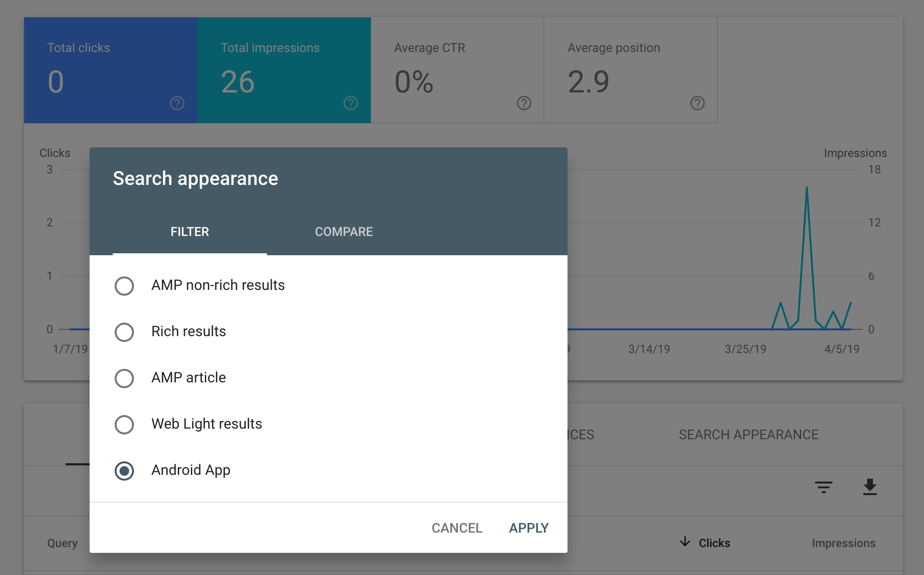924x575 pixels.
Task: Click the download export icon
Action: coord(870,487)
